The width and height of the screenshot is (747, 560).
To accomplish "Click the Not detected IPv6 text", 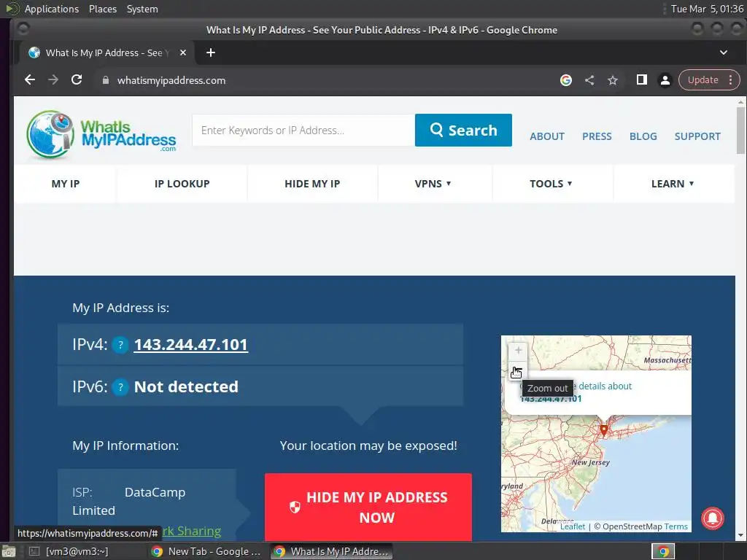I will point(186,387).
